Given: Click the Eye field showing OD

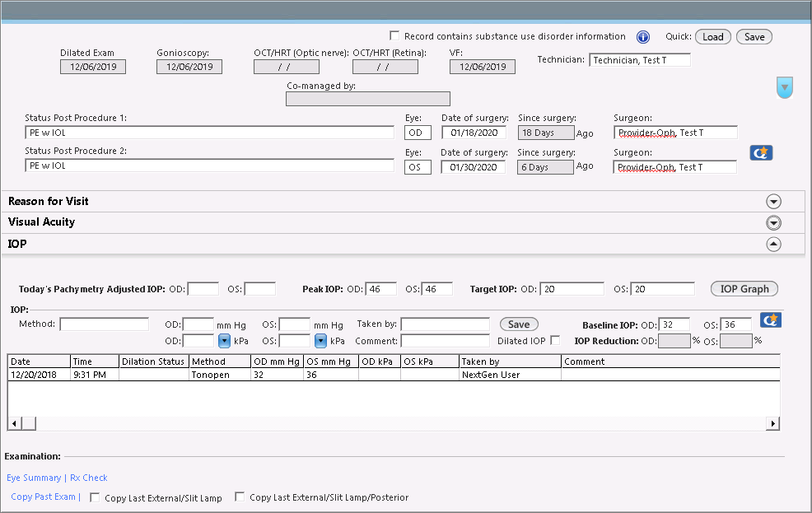Looking at the screenshot, I should tap(418, 133).
